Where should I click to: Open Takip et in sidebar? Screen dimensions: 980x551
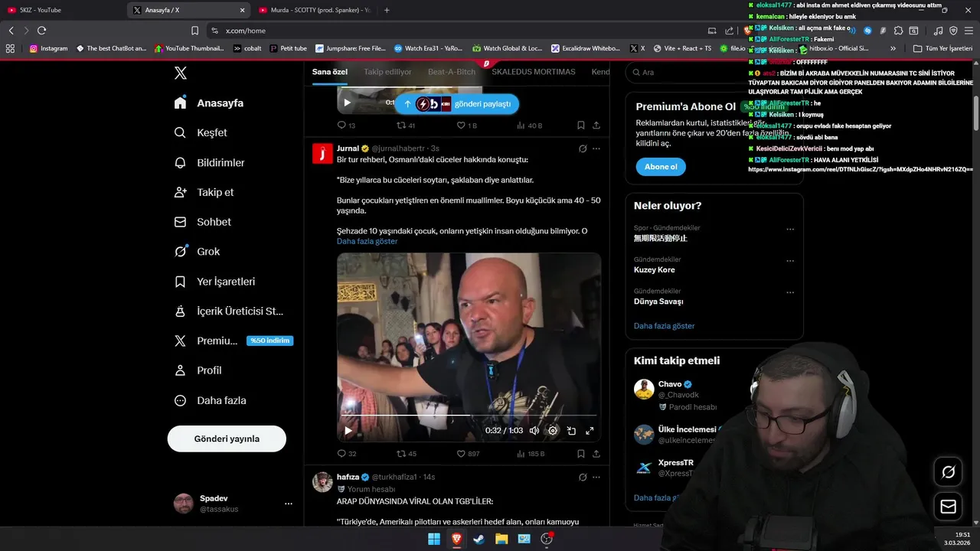(x=204, y=192)
